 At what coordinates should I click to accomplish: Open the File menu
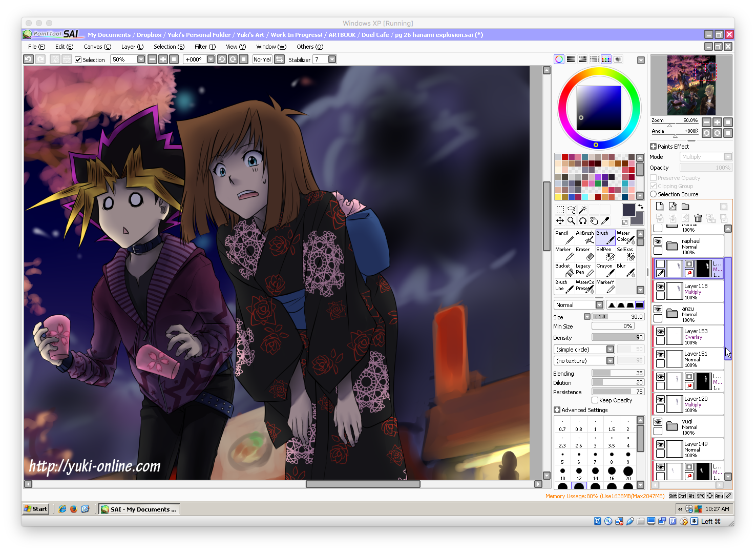tap(36, 47)
